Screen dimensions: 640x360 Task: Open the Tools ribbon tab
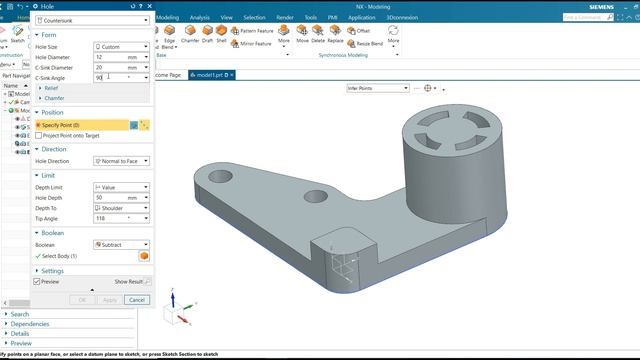coord(311,18)
